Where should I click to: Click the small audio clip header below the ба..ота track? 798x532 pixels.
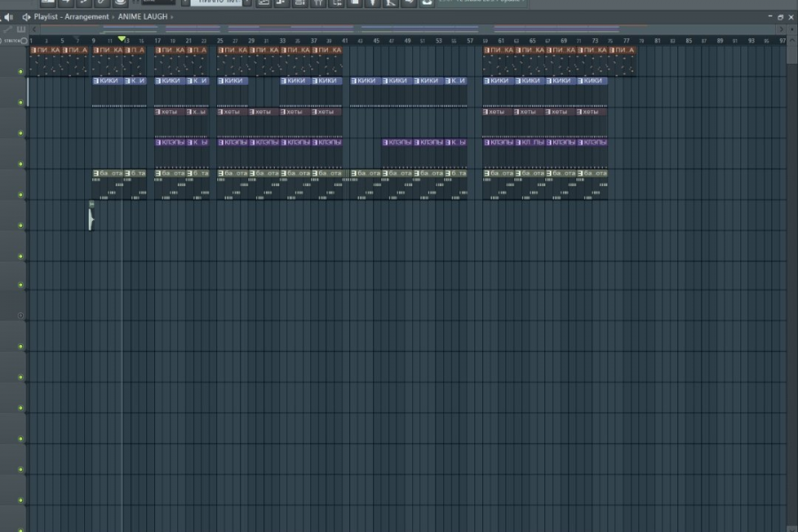pyautogui.click(x=91, y=204)
